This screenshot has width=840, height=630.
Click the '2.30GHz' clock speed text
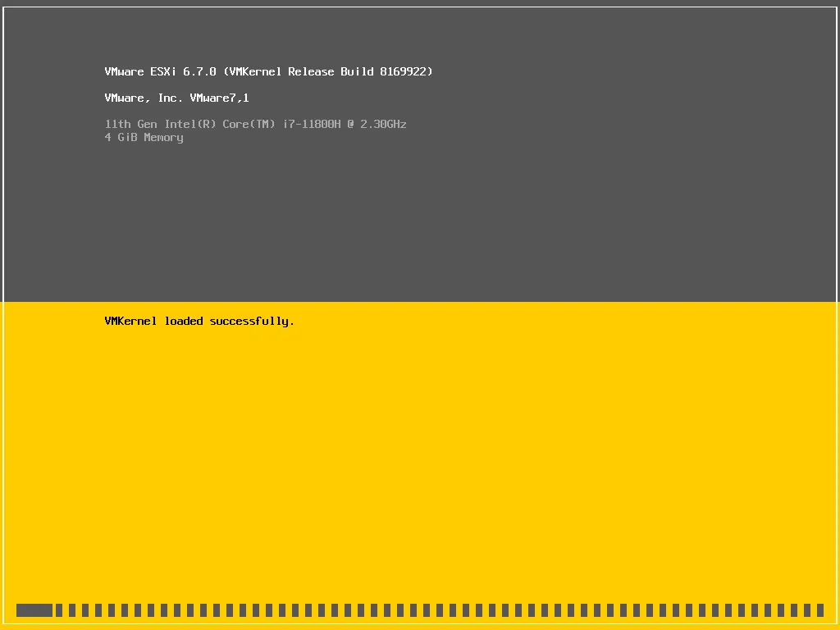(x=383, y=125)
